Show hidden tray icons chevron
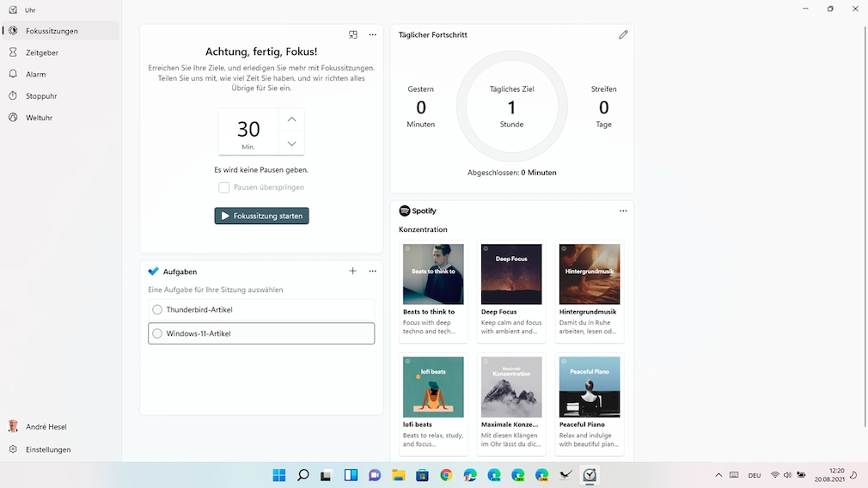 click(718, 475)
